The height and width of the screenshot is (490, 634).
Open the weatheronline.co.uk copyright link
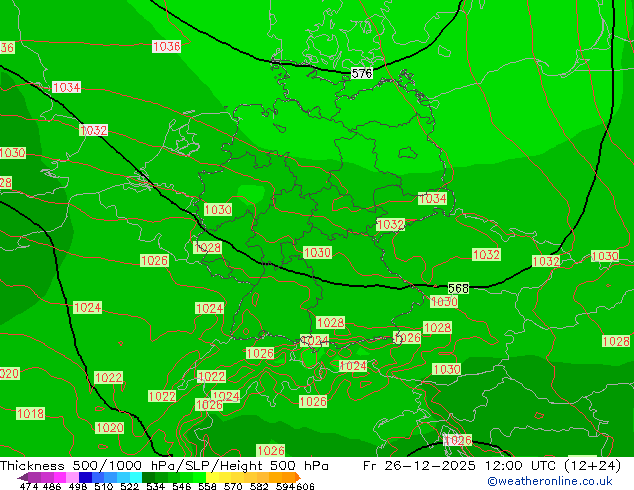coord(550,481)
